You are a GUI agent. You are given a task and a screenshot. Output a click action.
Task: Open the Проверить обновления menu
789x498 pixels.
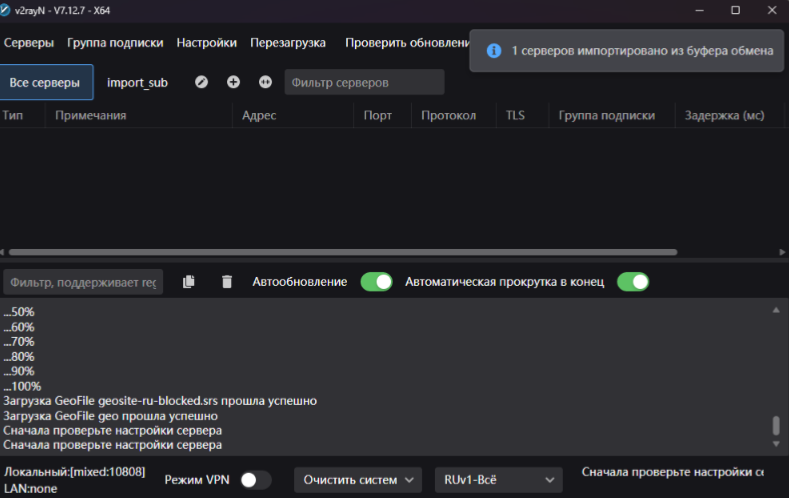407,43
